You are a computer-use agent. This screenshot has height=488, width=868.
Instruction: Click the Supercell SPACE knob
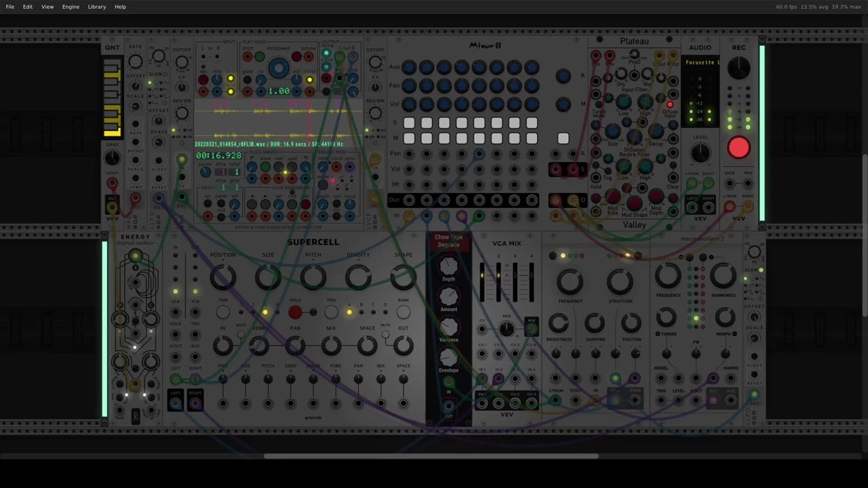367,346
